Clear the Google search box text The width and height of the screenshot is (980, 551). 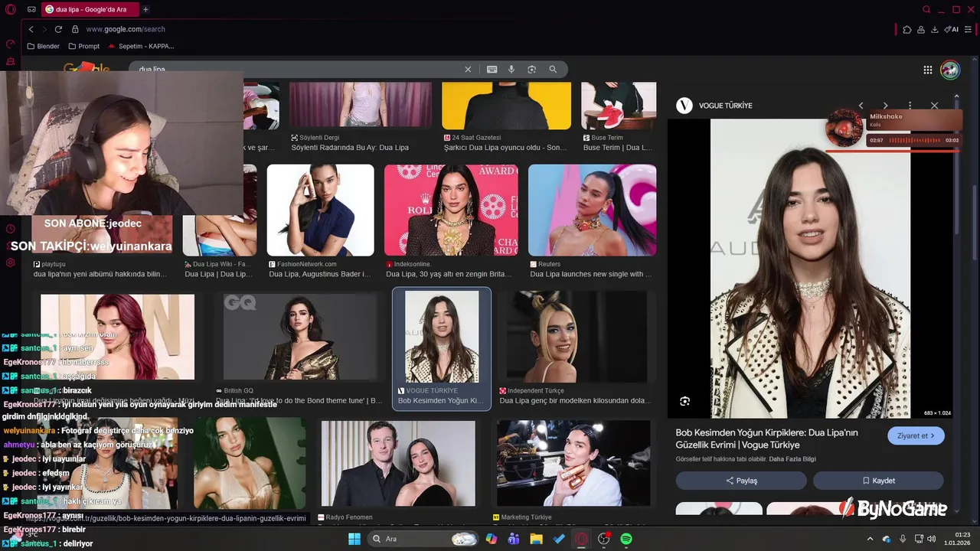click(x=468, y=69)
